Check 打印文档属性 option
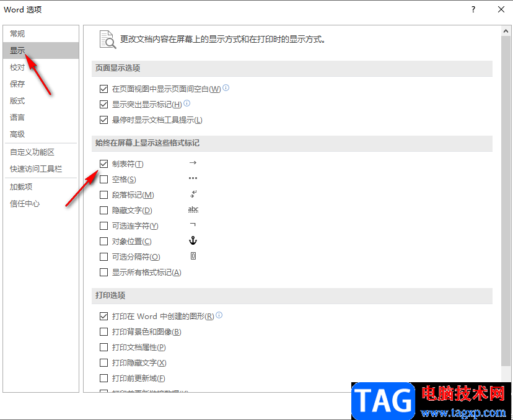 (103, 347)
